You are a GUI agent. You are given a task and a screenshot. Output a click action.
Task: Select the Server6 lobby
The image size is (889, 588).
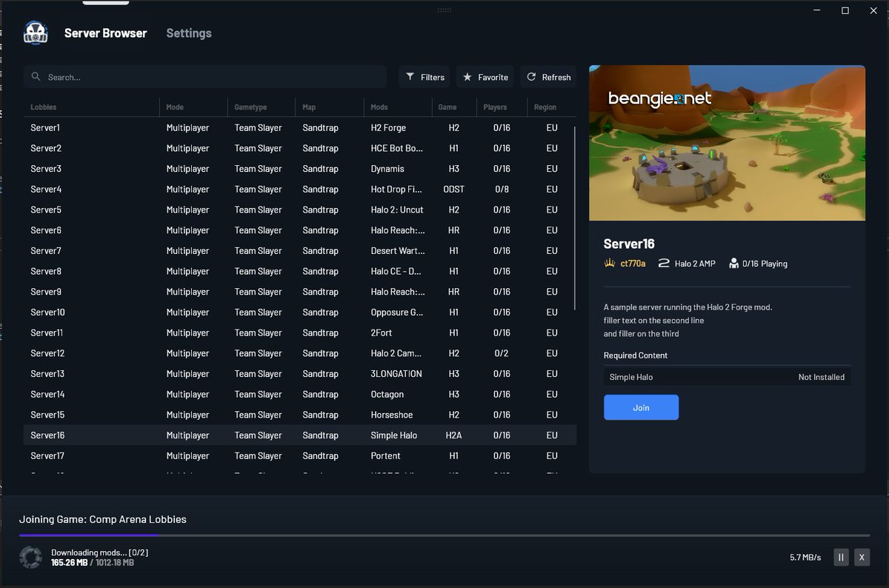tap(299, 230)
